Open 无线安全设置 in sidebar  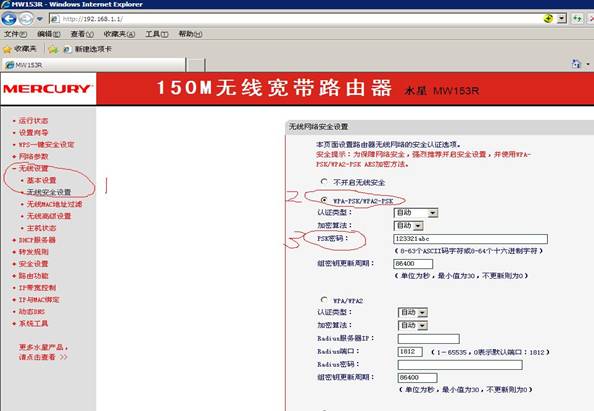pos(49,192)
